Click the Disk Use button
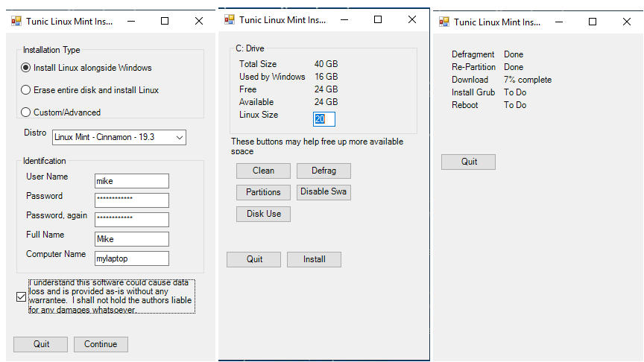Image resolution: width=644 pixels, height=362 pixels. pos(263,214)
